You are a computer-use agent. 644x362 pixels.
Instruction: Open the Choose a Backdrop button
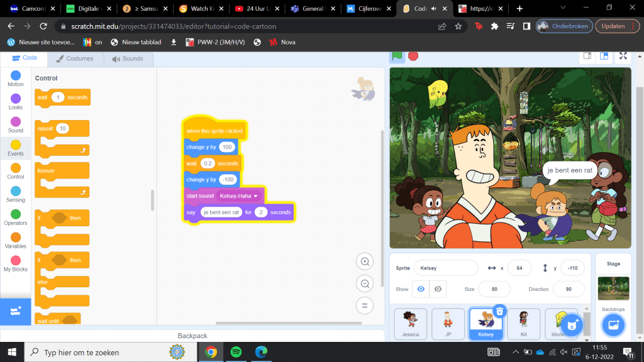(x=613, y=325)
